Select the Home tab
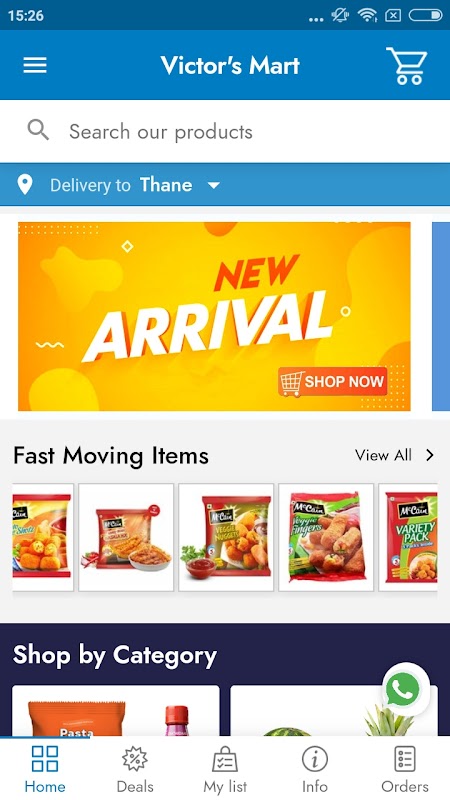 coord(45,769)
